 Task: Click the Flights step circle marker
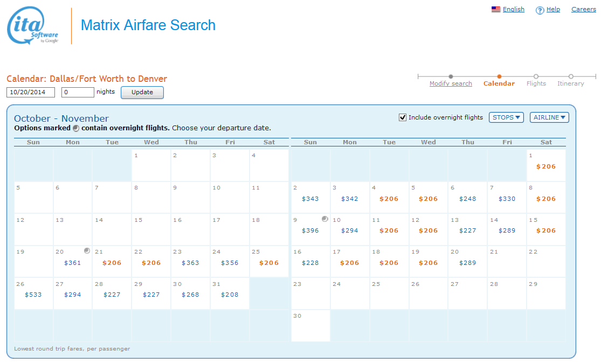pos(536,76)
